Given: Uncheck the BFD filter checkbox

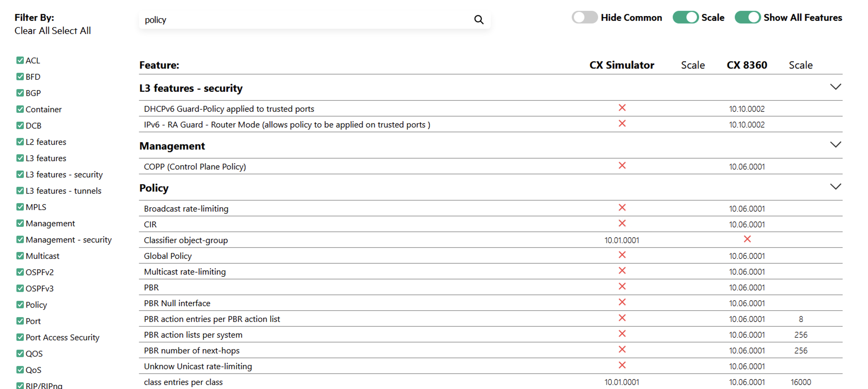Looking at the screenshot, I should click(x=20, y=76).
